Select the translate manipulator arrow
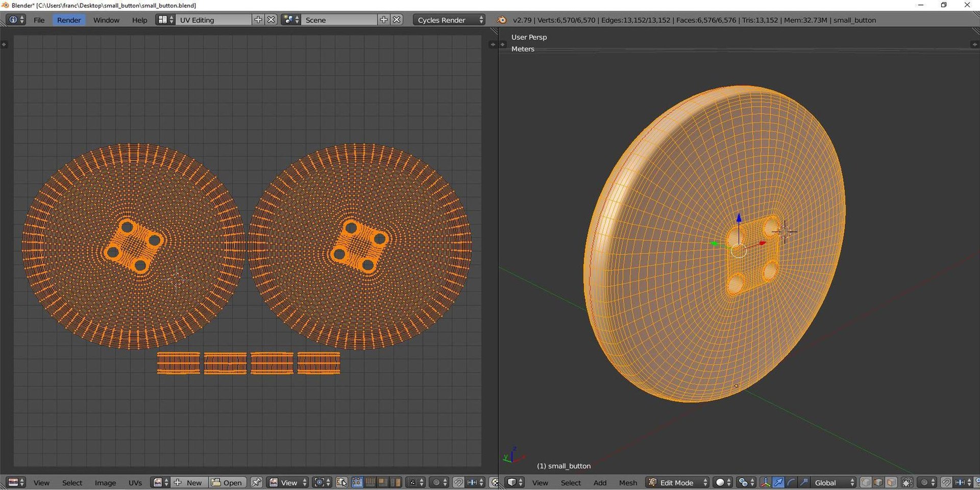 click(x=778, y=482)
